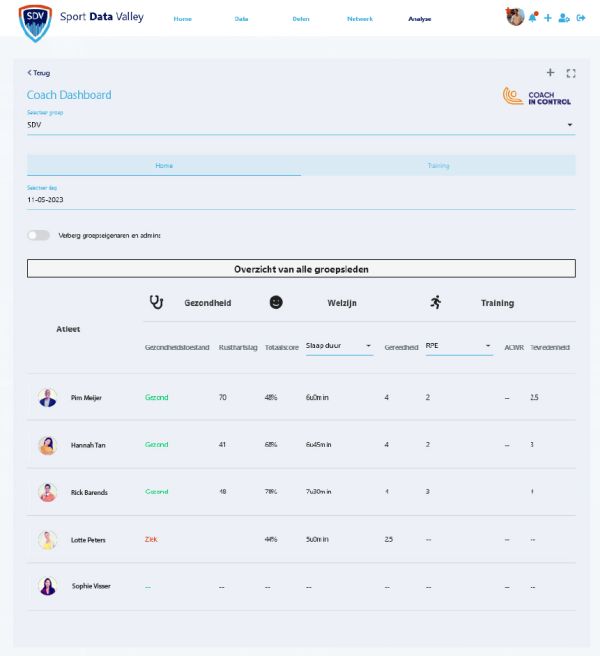Screen dimensions: 600x656
Task: Click the gray plus icon on dashboard
Action: coord(550,73)
